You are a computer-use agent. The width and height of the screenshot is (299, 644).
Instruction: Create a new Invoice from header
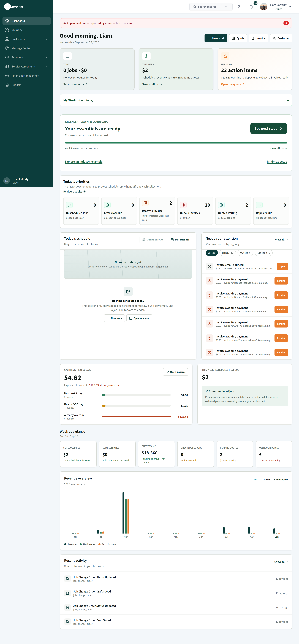[x=259, y=38]
